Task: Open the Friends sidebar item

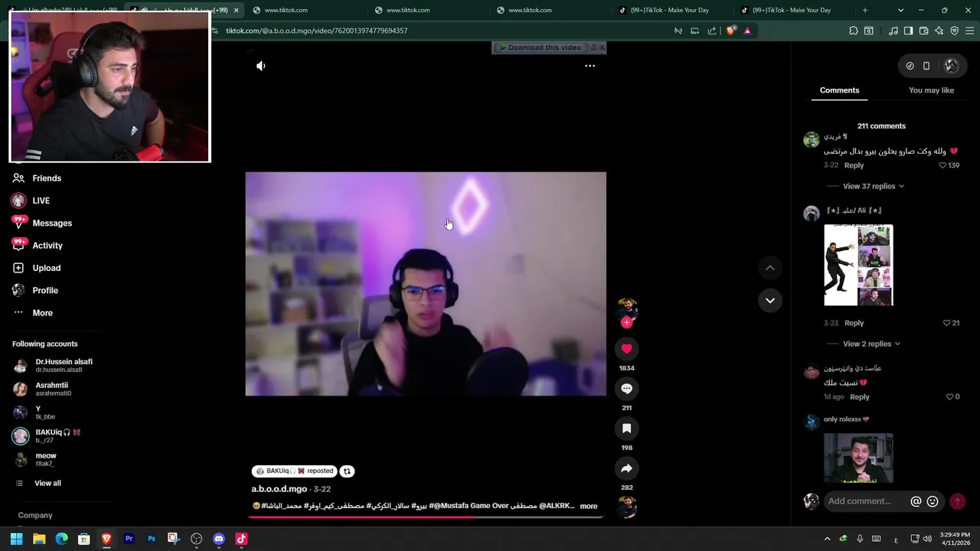Action: 46,178
